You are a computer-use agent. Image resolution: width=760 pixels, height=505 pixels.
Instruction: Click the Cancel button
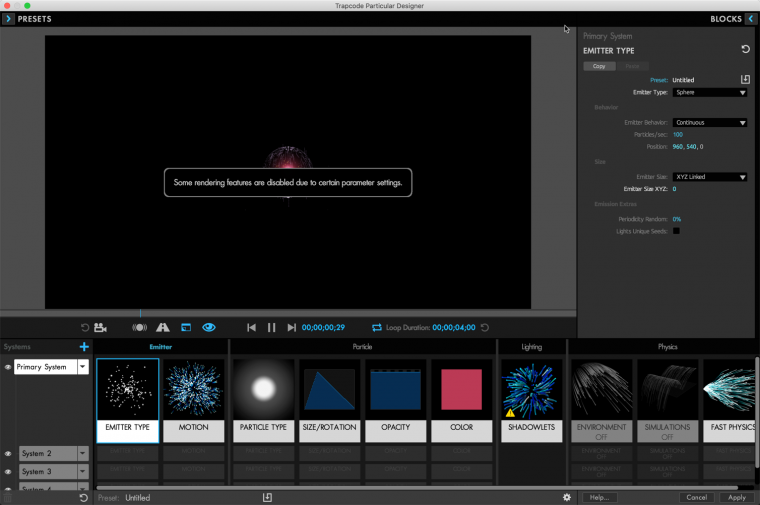(x=697, y=497)
